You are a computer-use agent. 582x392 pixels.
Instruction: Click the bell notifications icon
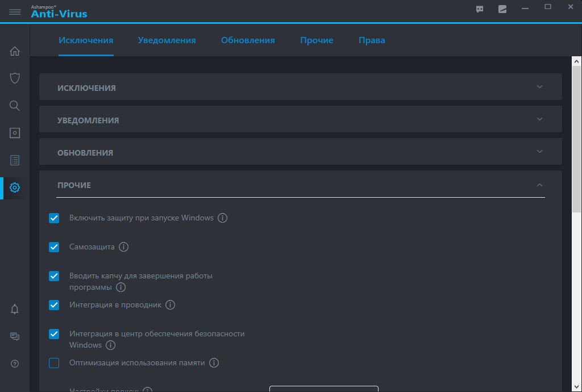(15, 309)
